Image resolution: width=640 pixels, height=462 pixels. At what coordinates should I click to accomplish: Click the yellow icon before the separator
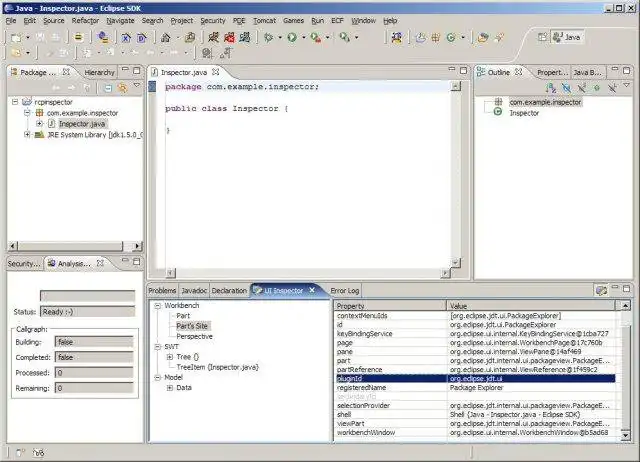point(78,38)
